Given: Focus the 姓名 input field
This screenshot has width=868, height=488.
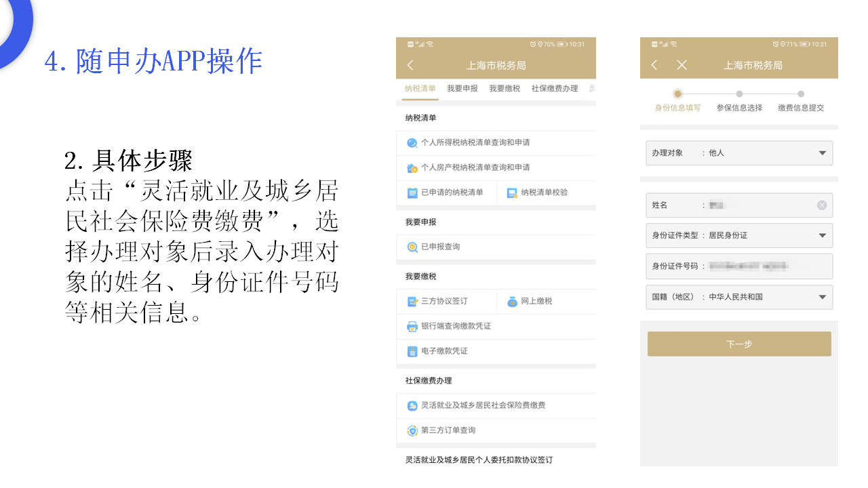Looking at the screenshot, I should pyautogui.click(x=739, y=205).
